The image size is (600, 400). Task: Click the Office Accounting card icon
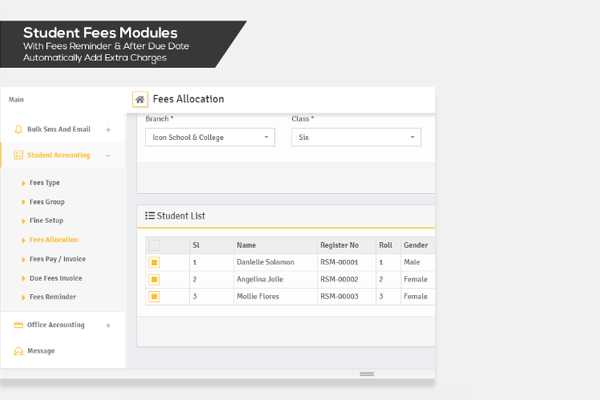click(18, 325)
